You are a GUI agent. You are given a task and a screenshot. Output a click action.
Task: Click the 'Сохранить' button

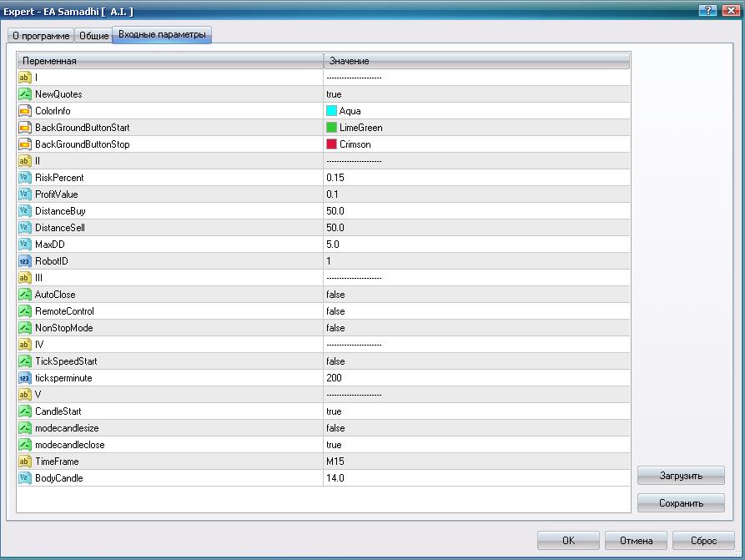point(681,503)
